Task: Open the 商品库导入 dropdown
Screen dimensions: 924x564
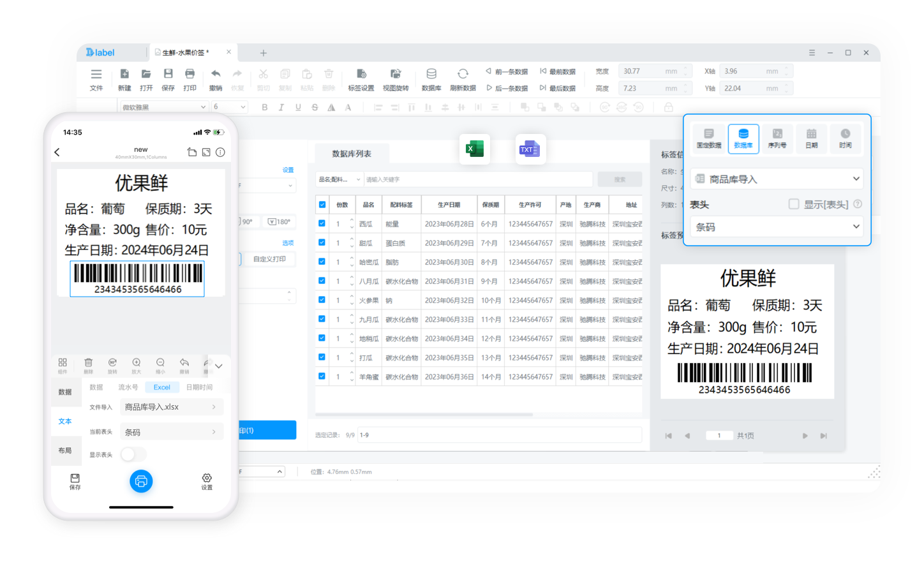Action: 777,179
